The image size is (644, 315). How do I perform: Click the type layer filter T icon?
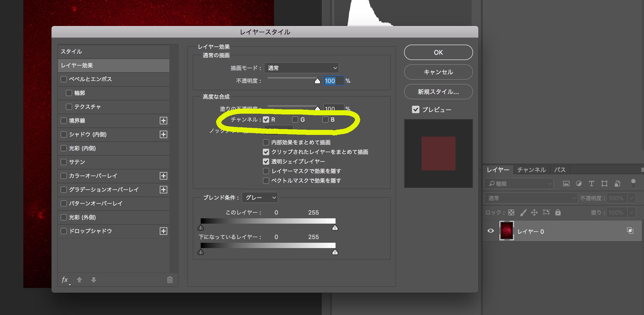[591, 184]
